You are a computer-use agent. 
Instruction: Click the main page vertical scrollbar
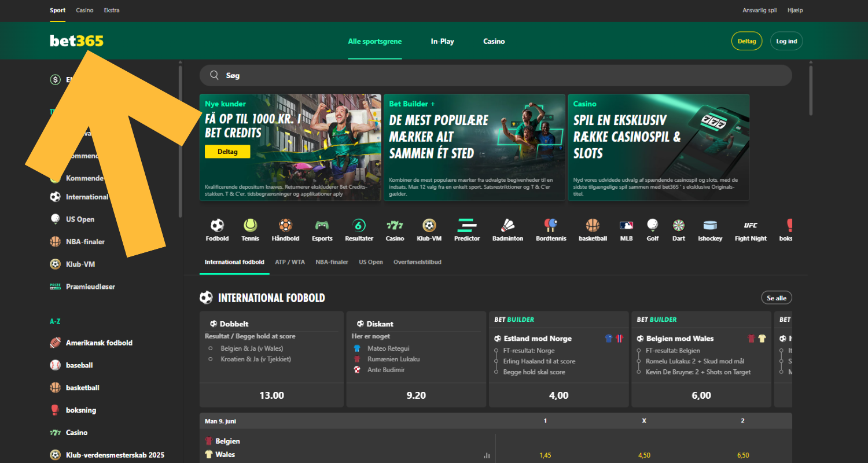(x=811, y=91)
